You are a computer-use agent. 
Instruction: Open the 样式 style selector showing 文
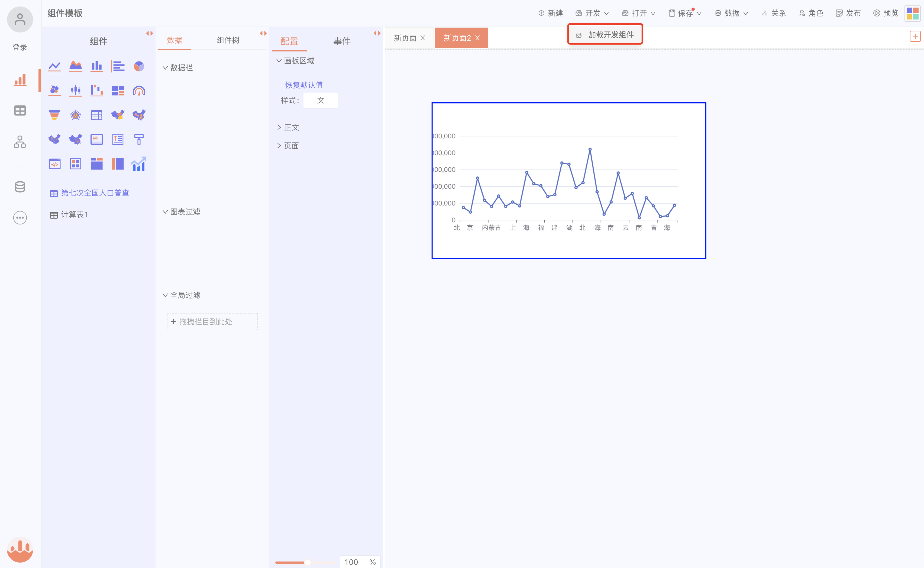pos(321,100)
